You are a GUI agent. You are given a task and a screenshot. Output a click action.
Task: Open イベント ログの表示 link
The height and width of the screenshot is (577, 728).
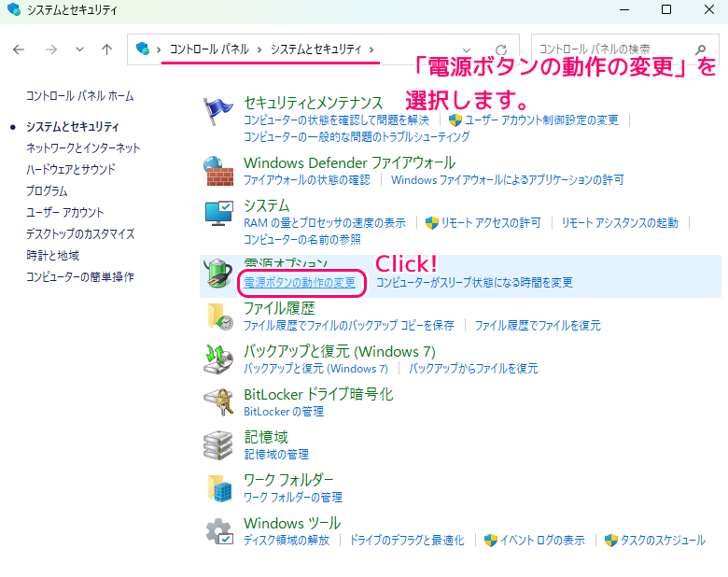(542, 541)
